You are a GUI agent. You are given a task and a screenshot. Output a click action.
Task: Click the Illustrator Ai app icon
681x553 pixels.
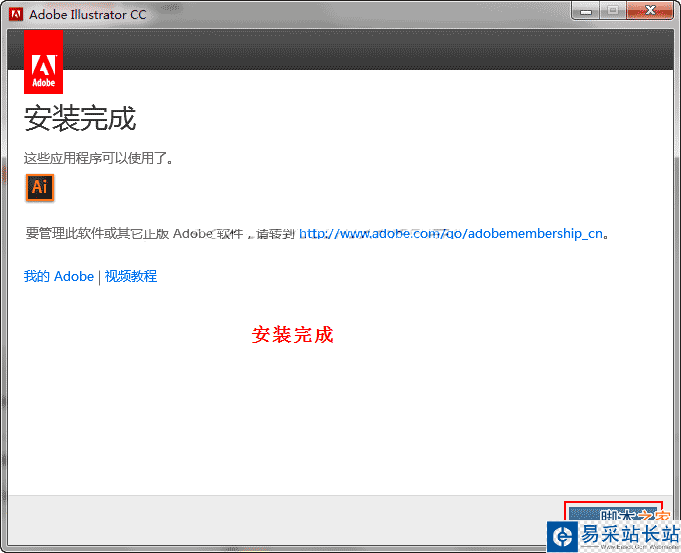40,188
